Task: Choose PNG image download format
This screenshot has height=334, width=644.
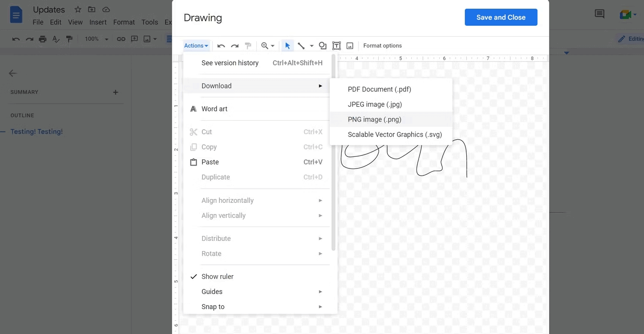Action: click(374, 119)
